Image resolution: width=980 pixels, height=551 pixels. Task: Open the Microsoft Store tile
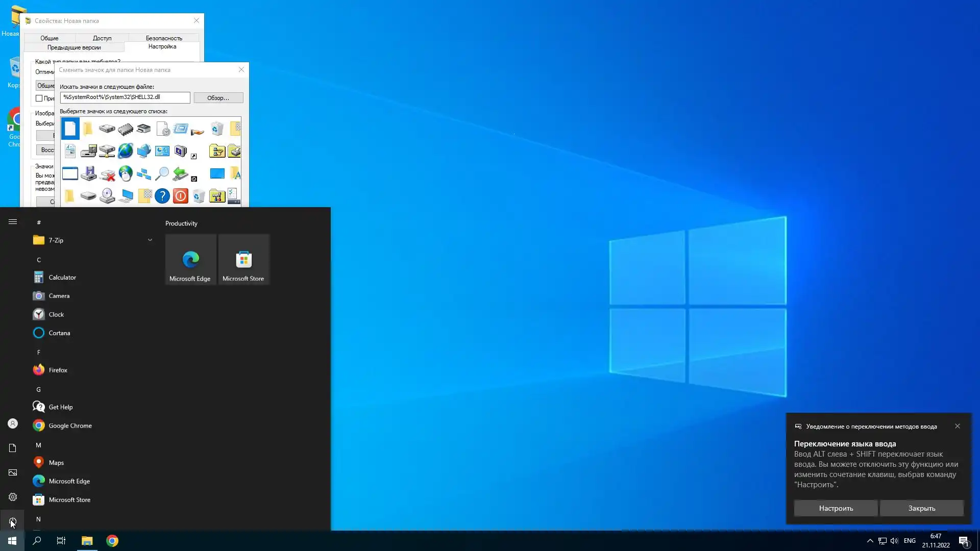point(243,260)
